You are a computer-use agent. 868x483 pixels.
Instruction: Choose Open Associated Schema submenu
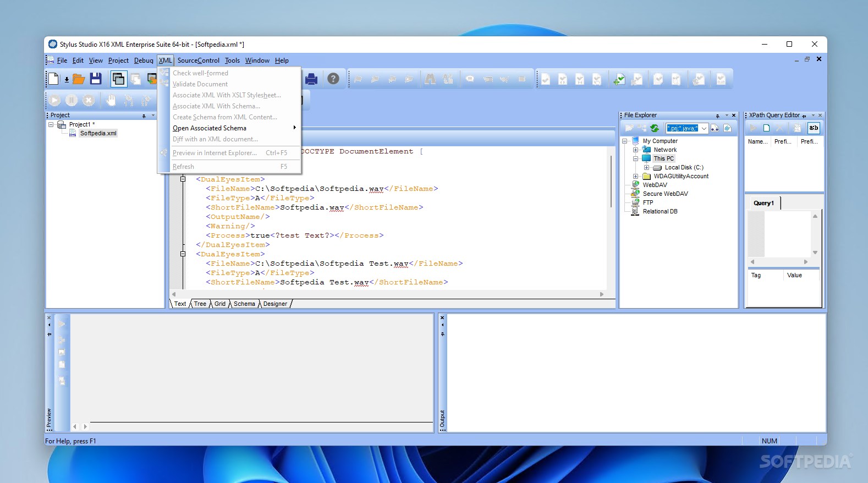229,128
